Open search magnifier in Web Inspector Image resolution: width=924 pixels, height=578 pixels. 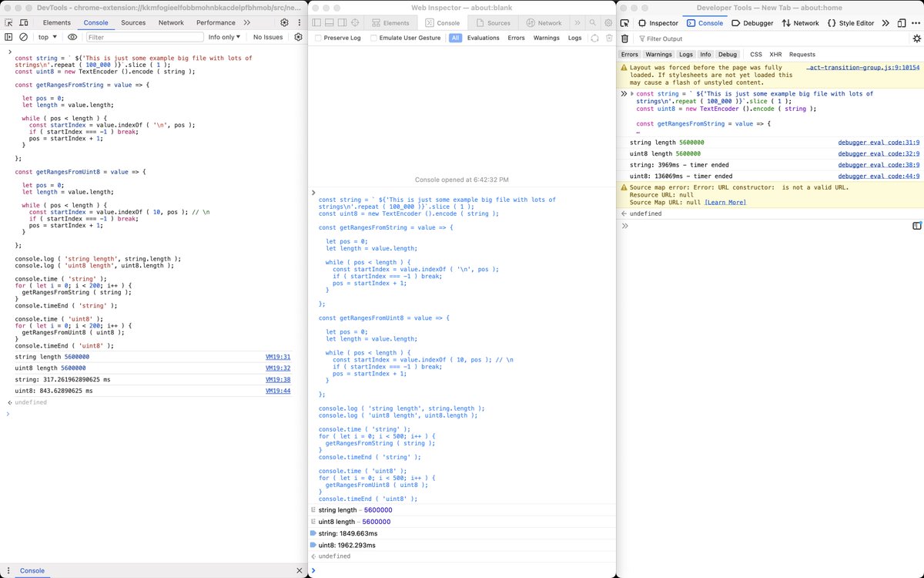(593, 23)
